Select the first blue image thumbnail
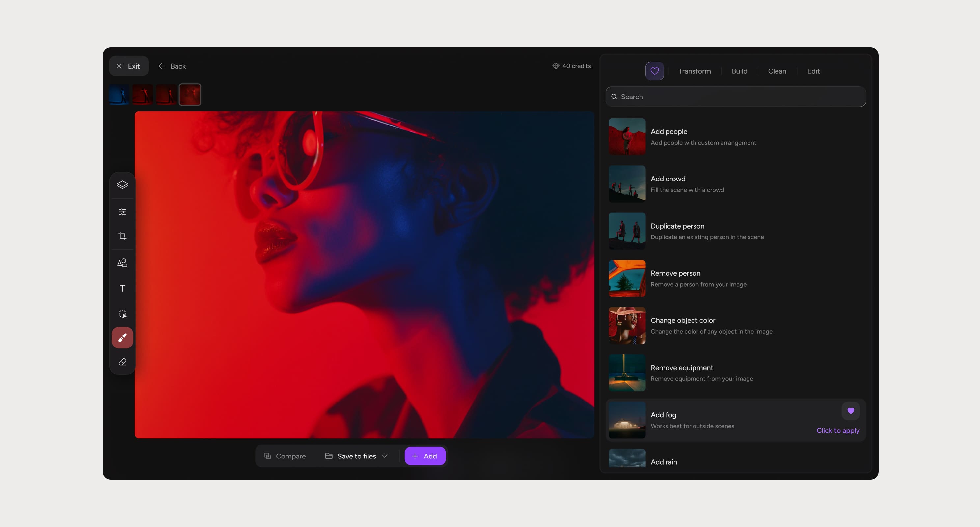Viewport: 980px width, 527px height. (119, 94)
